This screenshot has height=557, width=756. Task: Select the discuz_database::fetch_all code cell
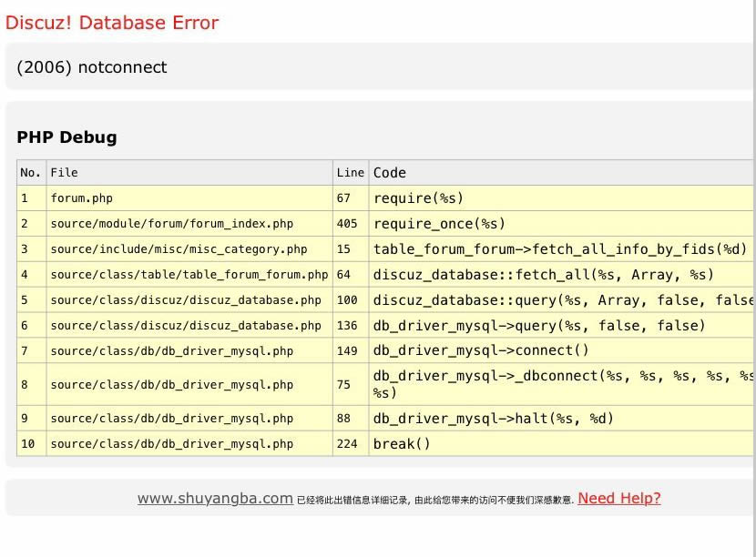(562, 275)
